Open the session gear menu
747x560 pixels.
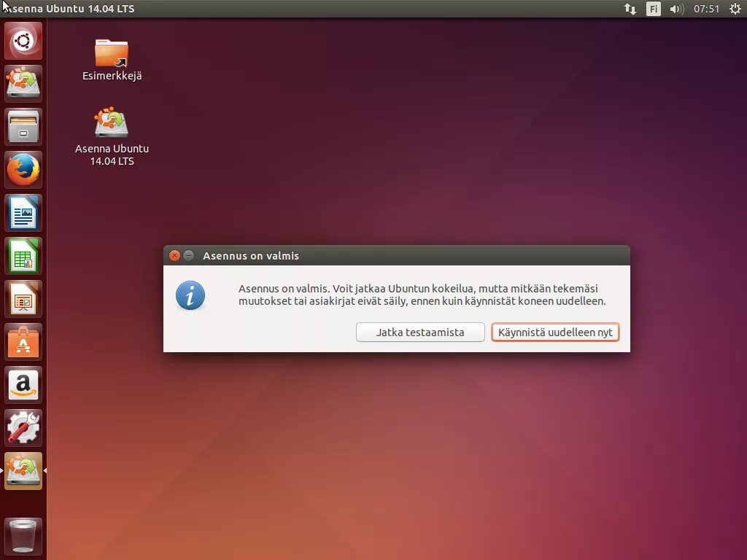pyautogui.click(x=735, y=9)
